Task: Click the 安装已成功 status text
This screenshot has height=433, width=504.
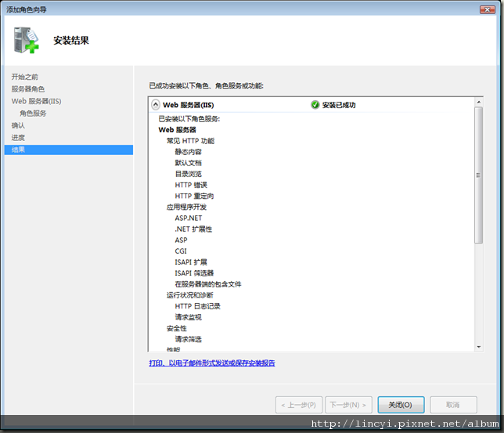Action: click(x=339, y=105)
